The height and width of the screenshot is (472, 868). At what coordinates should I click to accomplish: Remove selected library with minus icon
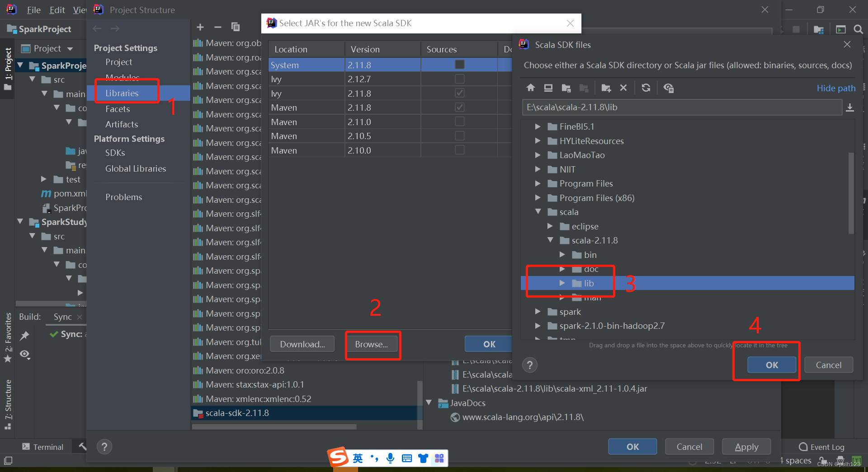coord(218,27)
